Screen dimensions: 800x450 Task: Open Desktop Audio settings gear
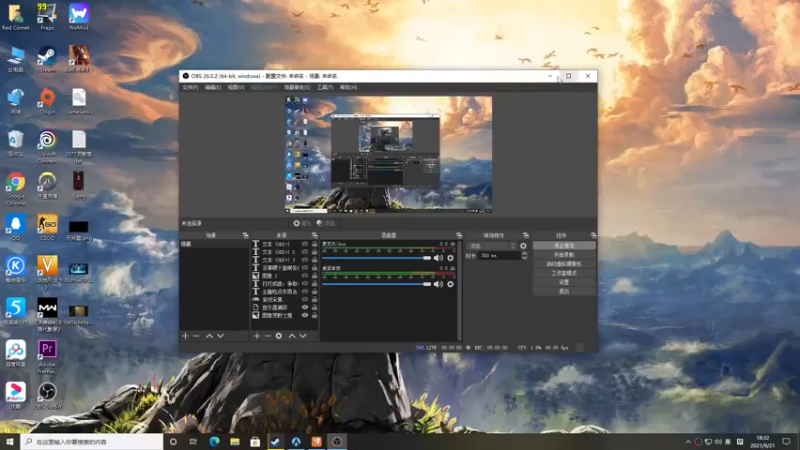point(450,284)
